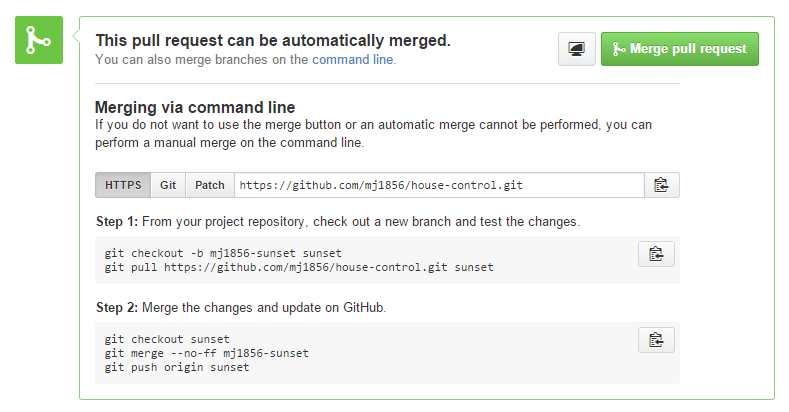Screen dimensions: 789x412
Task: Switch to the Git protocol tab
Action: coord(168,185)
